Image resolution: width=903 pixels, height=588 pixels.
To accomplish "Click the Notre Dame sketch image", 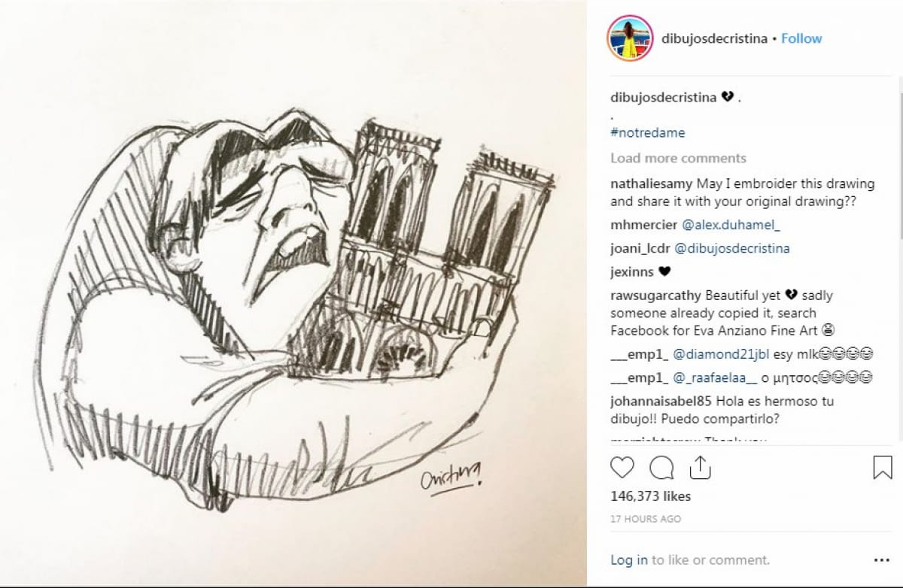I will click(x=293, y=294).
